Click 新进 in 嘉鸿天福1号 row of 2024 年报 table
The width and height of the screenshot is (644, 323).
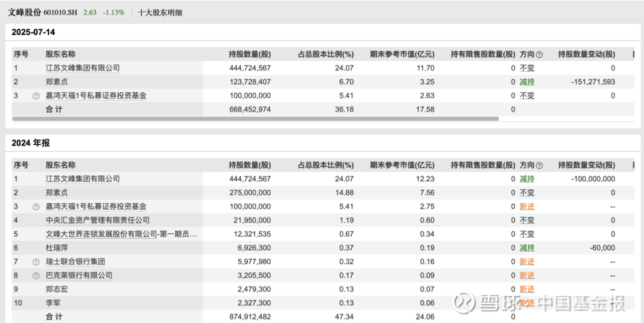527,206
